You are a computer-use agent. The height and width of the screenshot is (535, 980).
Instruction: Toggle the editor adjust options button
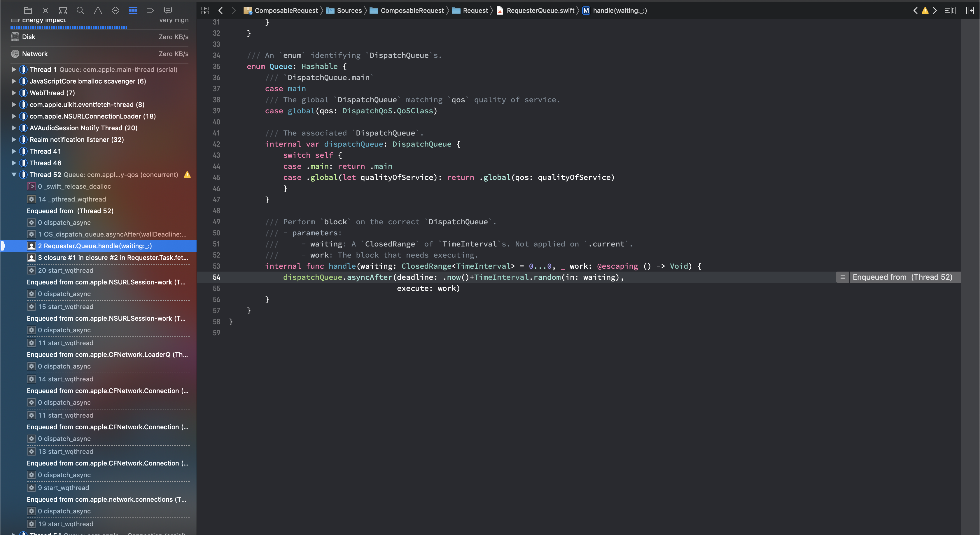click(950, 10)
